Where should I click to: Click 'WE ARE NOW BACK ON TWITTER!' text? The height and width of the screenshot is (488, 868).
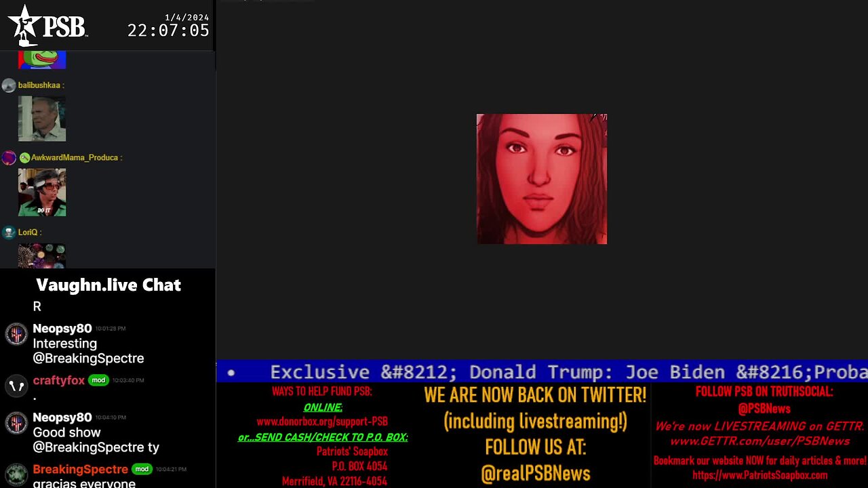pyautogui.click(x=536, y=395)
